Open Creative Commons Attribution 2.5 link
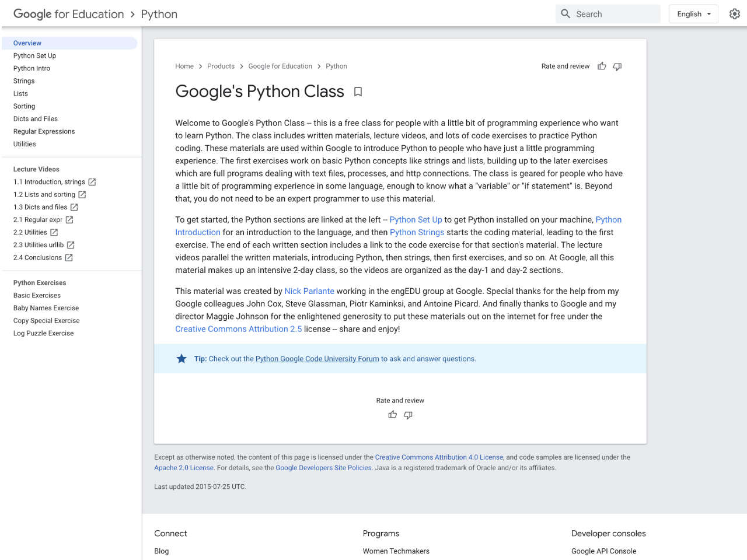This screenshot has width=747, height=560. point(239,329)
